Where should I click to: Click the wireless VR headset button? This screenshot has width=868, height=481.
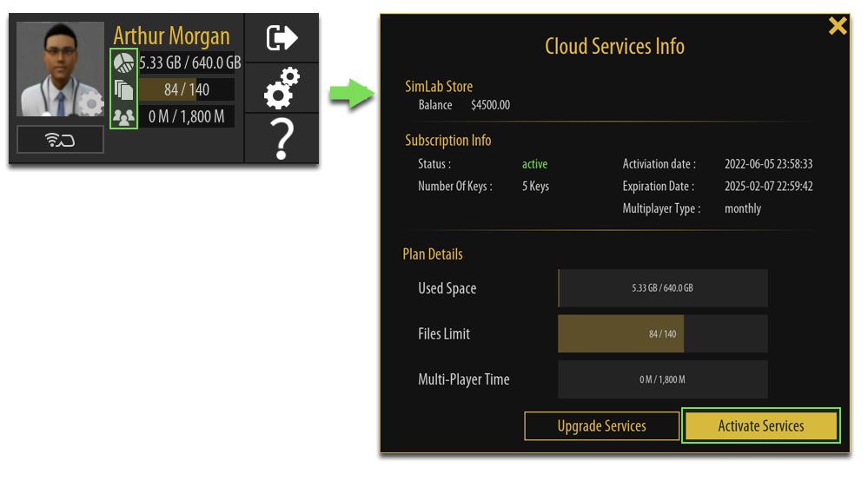(60, 139)
